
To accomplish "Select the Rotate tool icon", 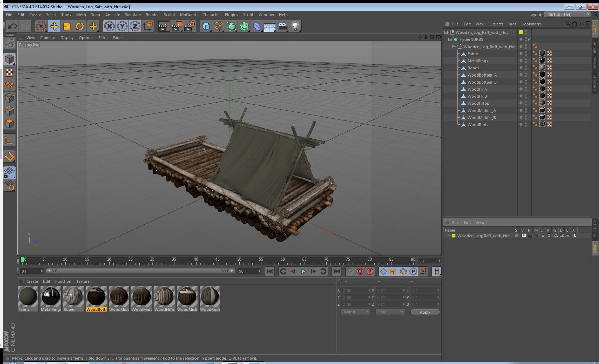I will (80, 26).
